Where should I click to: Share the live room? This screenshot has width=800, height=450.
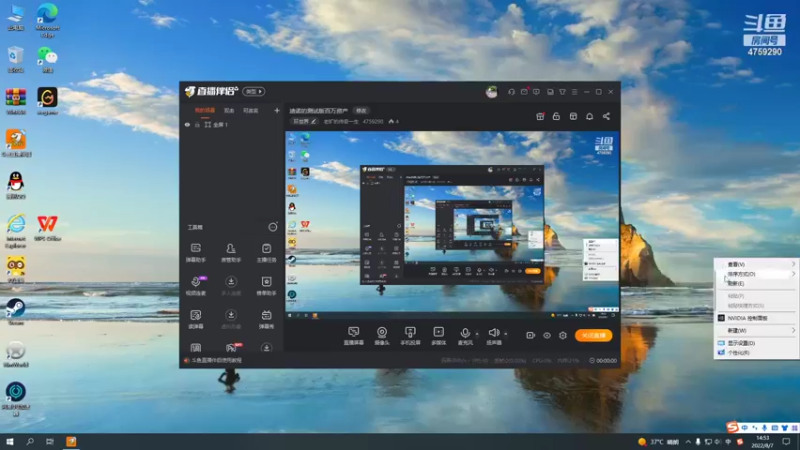606,116
